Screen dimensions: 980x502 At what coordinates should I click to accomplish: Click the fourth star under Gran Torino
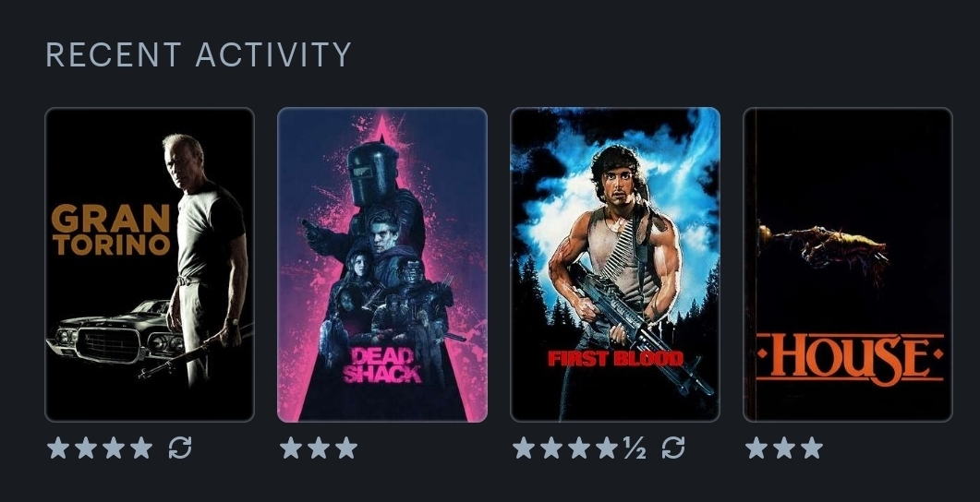[x=141, y=448]
